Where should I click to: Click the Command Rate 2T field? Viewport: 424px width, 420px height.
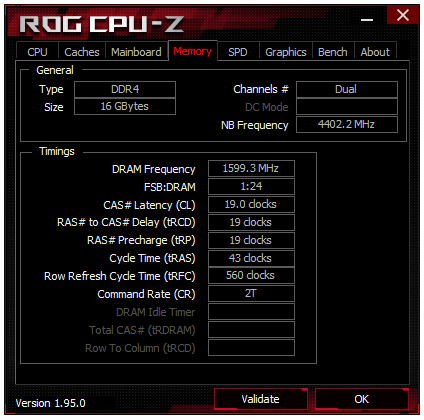pos(251,294)
